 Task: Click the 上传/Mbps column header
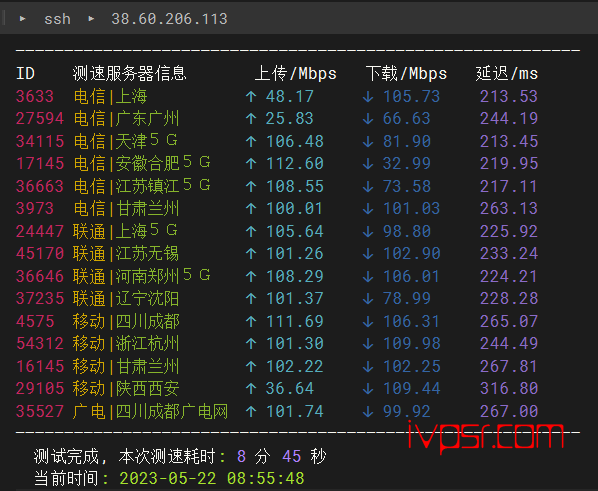[x=296, y=73]
